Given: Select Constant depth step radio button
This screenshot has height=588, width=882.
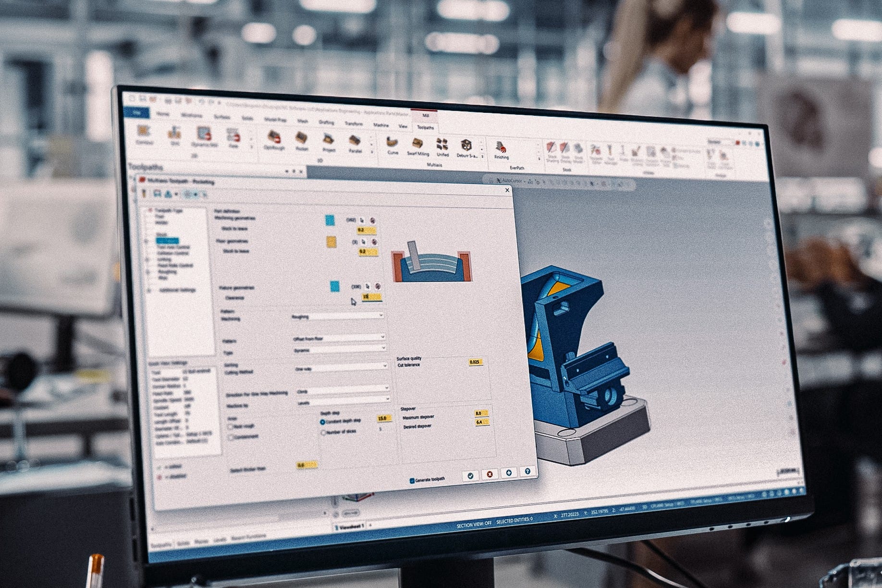Looking at the screenshot, I should click(322, 422).
